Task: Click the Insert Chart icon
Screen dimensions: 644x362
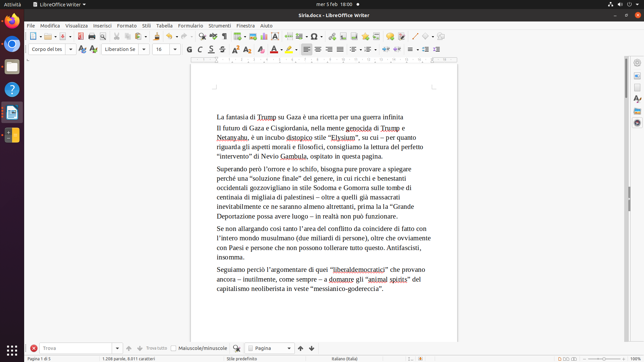Action: (264, 36)
